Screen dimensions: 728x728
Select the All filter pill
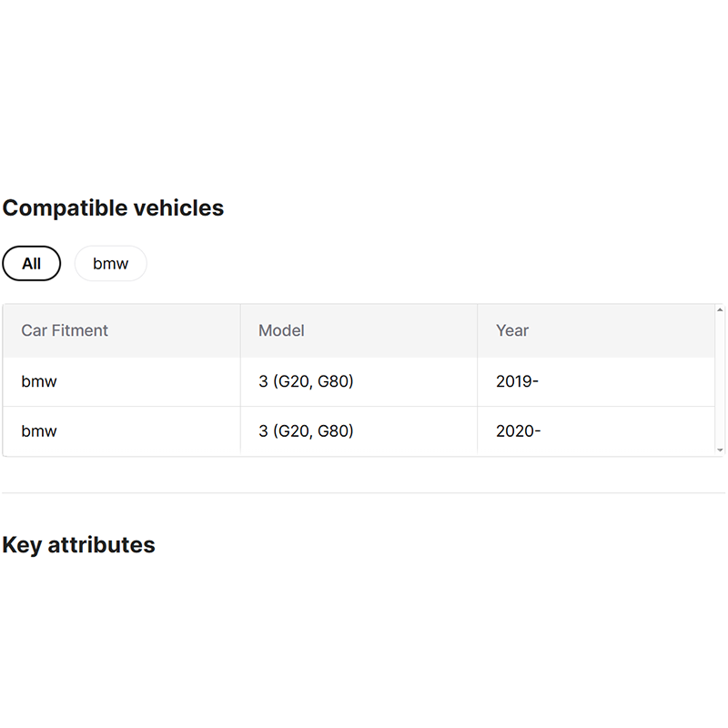(x=32, y=264)
